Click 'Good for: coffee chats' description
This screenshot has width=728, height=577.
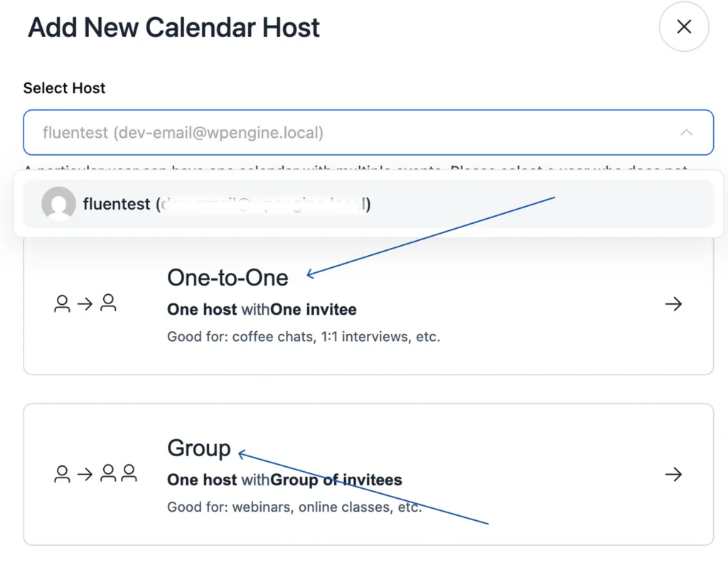(x=304, y=337)
